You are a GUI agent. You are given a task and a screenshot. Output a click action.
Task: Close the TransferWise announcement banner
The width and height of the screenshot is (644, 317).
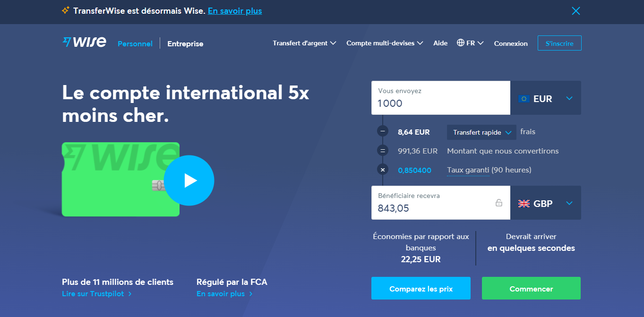pos(575,11)
